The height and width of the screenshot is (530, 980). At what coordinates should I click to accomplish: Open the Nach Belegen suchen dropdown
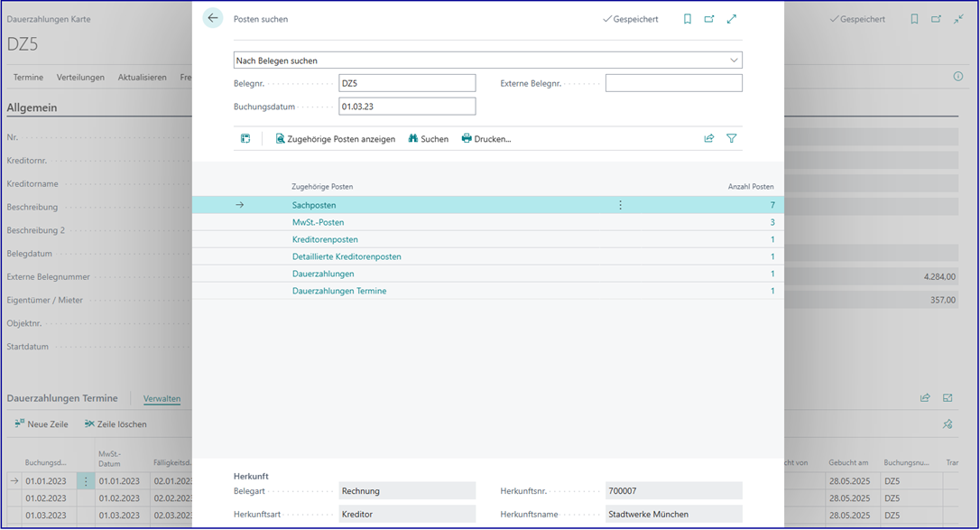[487, 60]
